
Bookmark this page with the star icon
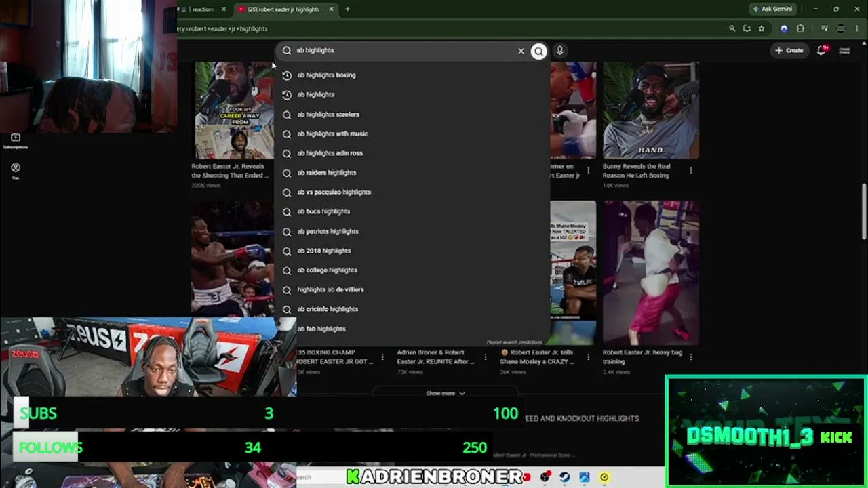pos(762,28)
